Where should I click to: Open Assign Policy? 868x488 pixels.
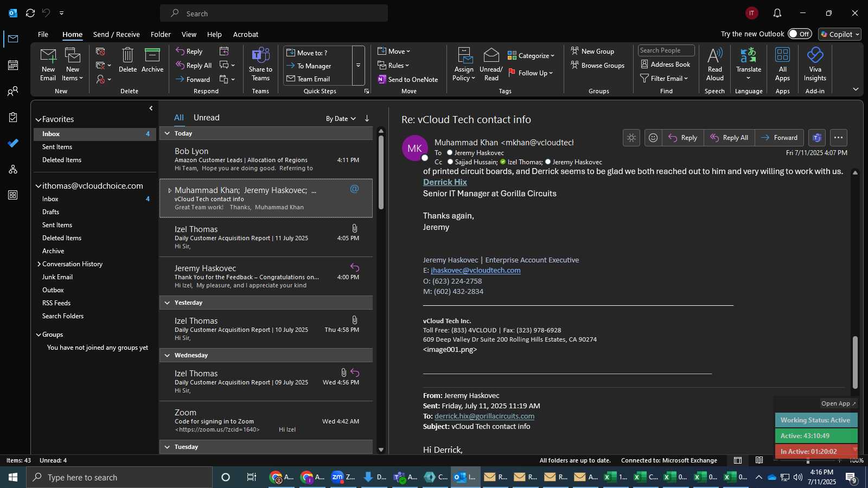point(464,64)
